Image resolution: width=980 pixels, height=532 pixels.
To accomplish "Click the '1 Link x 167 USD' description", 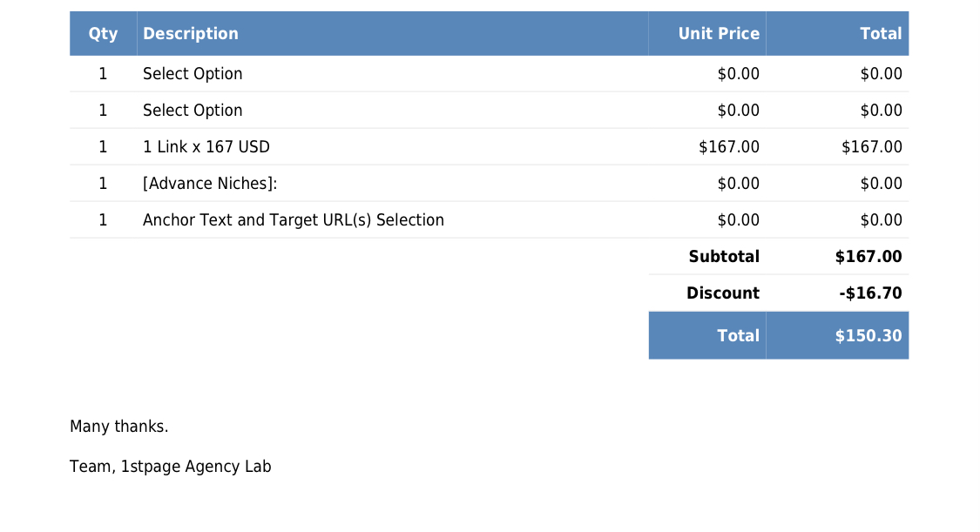I will tap(206, 147).
